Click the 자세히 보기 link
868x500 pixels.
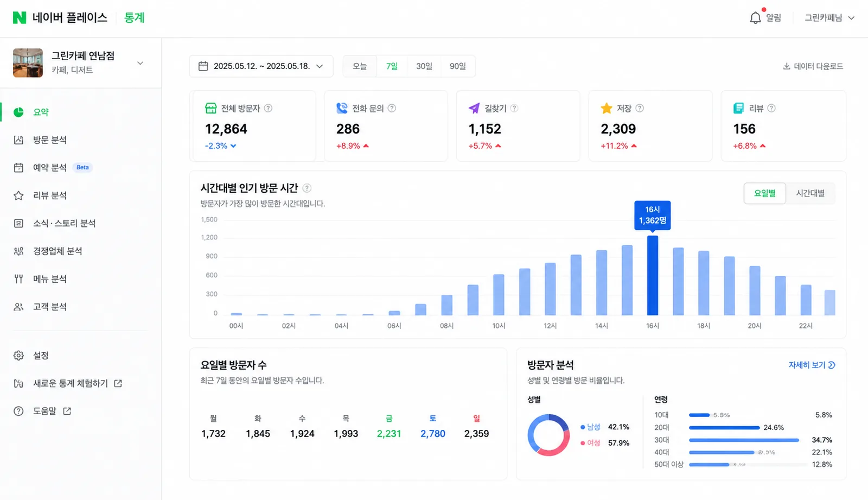812,365
